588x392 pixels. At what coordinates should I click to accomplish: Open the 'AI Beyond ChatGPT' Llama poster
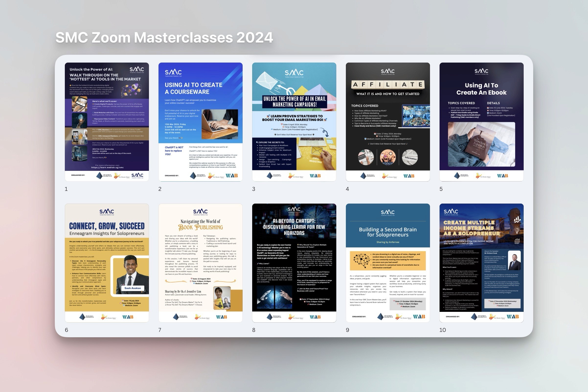tap(294, 262)
